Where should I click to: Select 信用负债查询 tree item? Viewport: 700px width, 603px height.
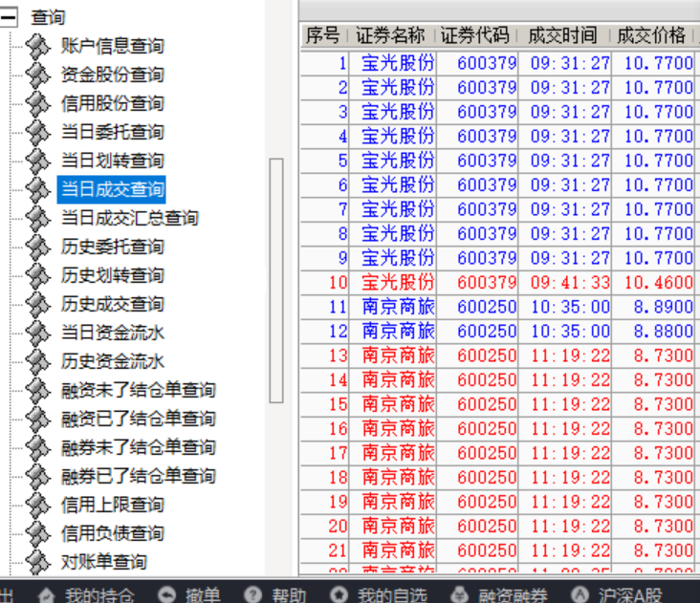pos(113,533)
